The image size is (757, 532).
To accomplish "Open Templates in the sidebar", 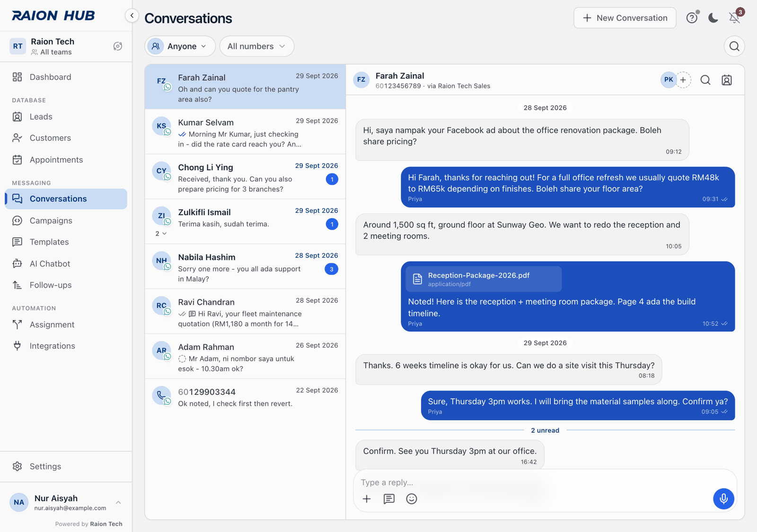I will (66, 242).
